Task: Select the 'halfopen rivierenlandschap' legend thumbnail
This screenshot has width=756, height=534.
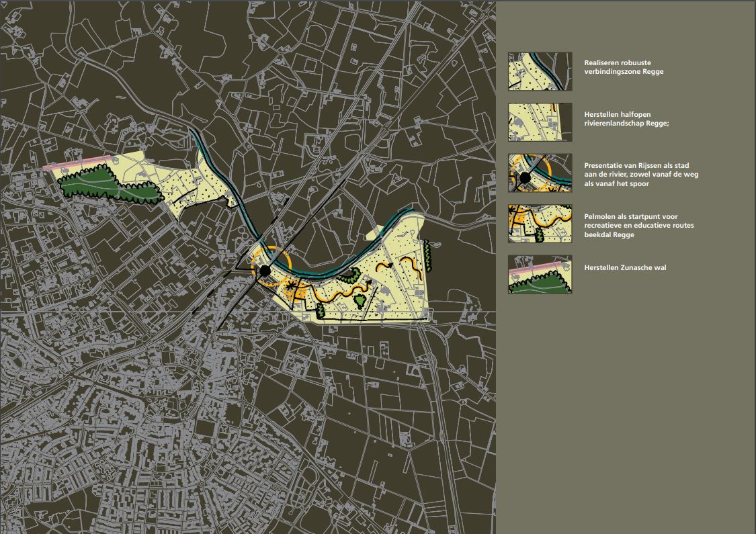Action: [540, 122]
